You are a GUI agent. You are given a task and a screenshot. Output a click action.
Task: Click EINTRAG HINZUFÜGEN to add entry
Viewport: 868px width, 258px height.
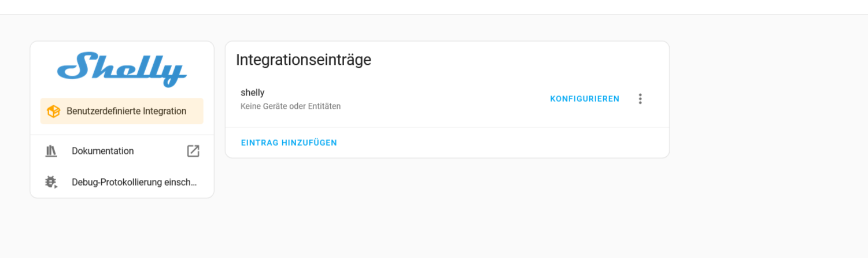pos(289,143)
